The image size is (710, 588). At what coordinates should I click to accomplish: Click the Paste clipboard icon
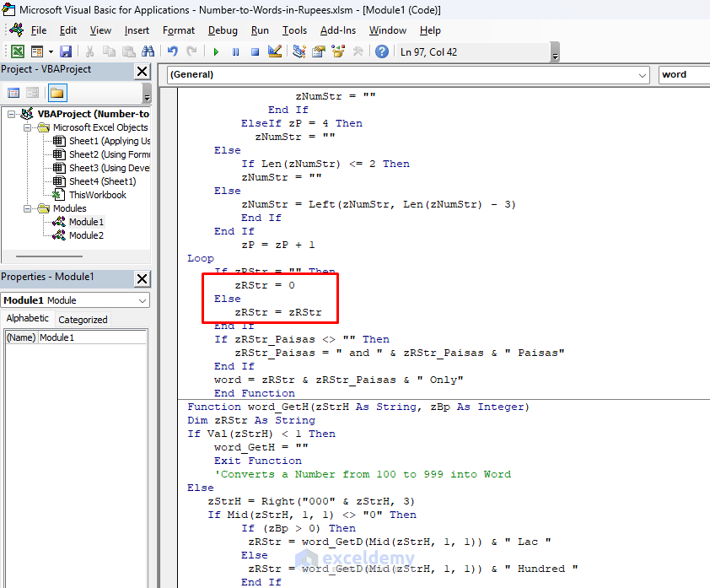tap(129, 51)
